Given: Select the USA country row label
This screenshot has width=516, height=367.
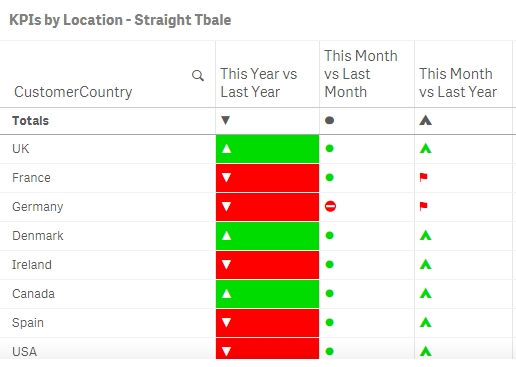Looking at the screenshot, I should coord(24,352).
